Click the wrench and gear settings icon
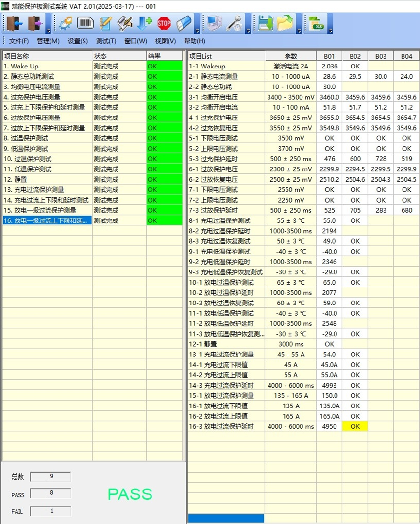420x524 pixels. (x=235, y=23)
